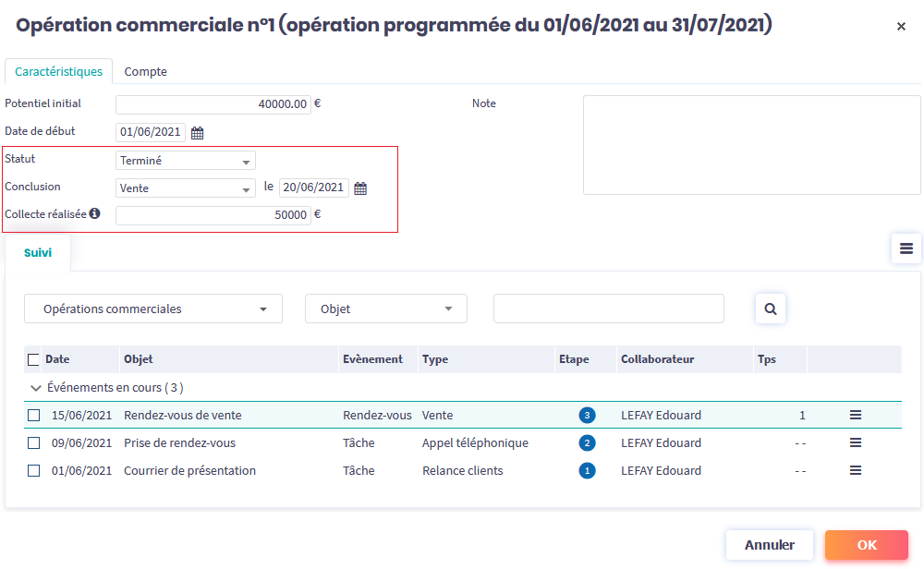Open the hamburger menu above the Suivi panel
The height and width of the screenshot is (569, 924).
(x=906, y=248)
